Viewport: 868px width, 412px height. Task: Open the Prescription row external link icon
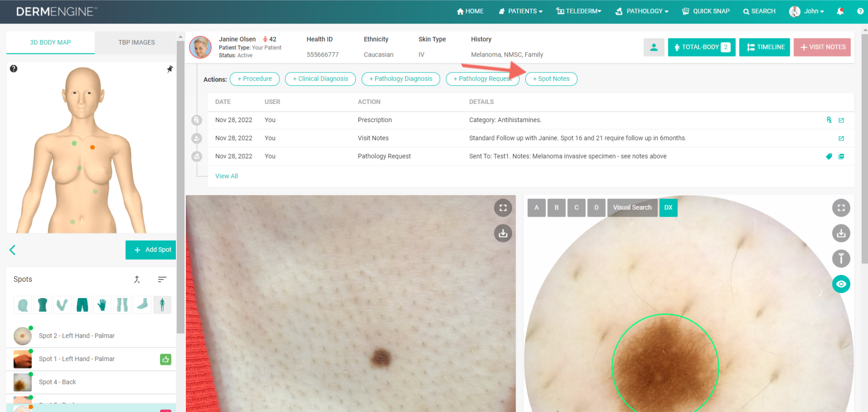(x=841, y=120)
